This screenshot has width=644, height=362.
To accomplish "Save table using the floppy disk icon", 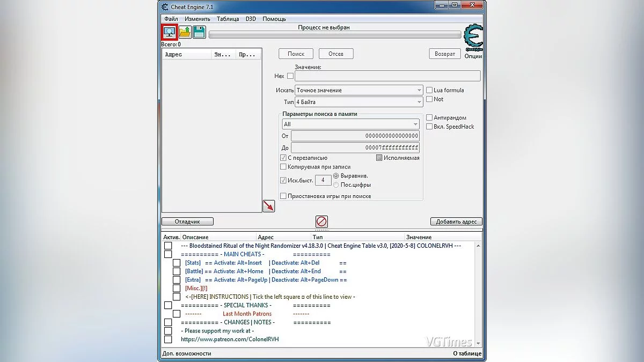I will pos(200,32).
